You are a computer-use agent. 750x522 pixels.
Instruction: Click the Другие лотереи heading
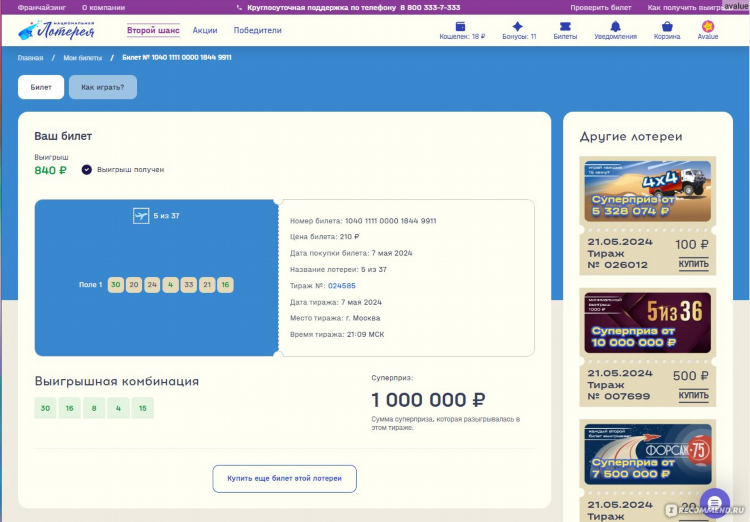[631, 137]
